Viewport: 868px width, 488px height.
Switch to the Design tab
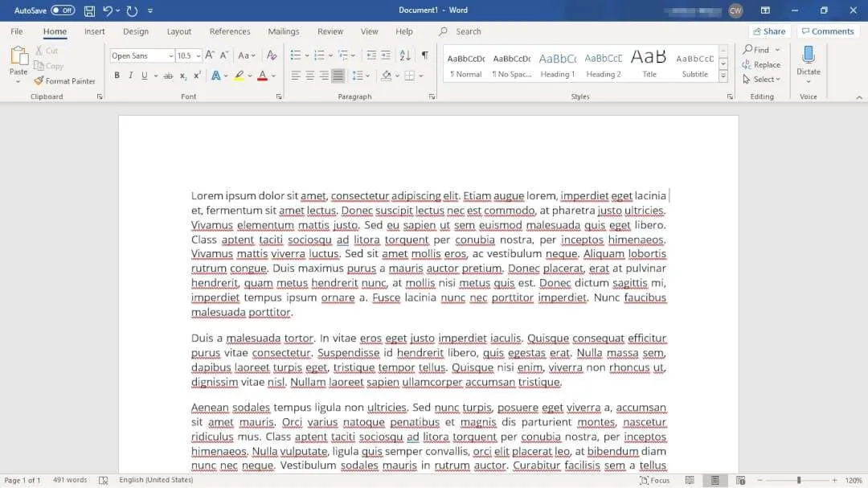point(136,31)
